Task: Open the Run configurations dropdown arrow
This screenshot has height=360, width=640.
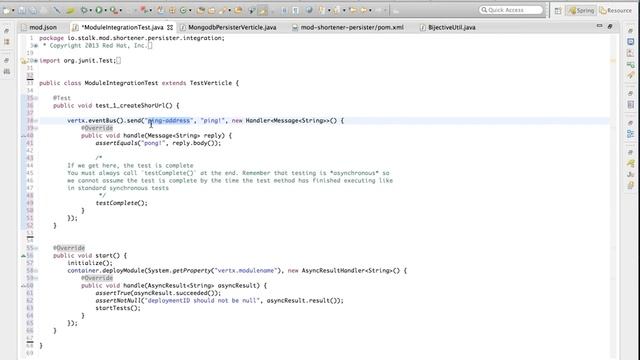Action: 106,10
